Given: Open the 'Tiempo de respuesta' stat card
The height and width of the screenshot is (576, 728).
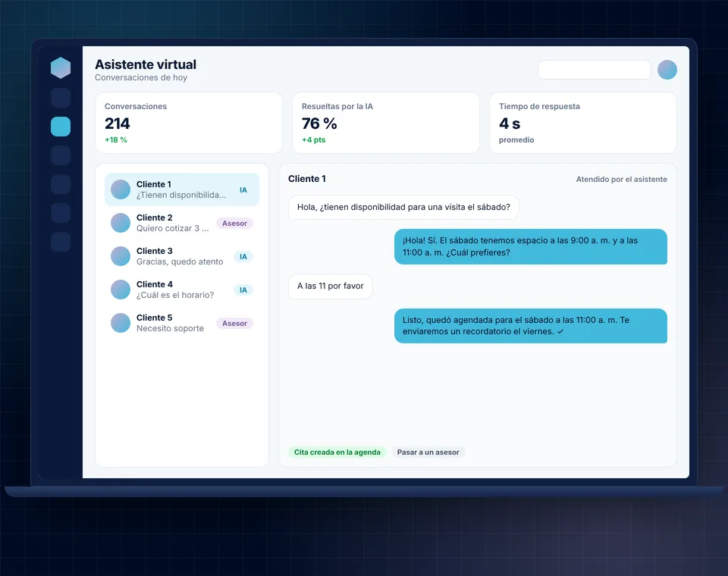Looking at the screenshot, I should [x=583, y=123].
